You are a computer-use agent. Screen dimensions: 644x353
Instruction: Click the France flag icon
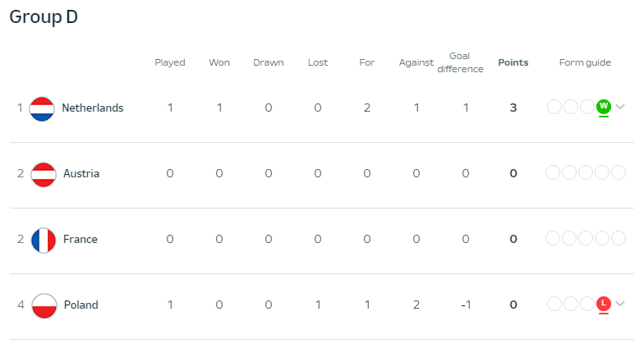pos(44,241)
